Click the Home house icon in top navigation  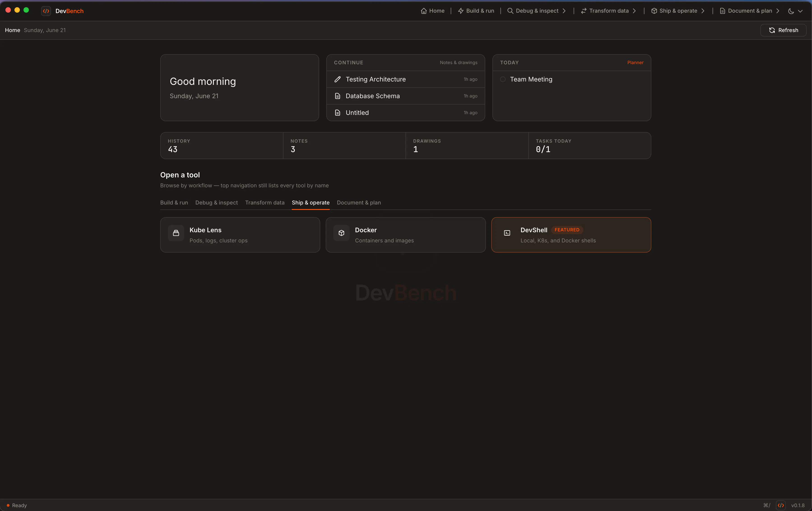pos(424,11)
